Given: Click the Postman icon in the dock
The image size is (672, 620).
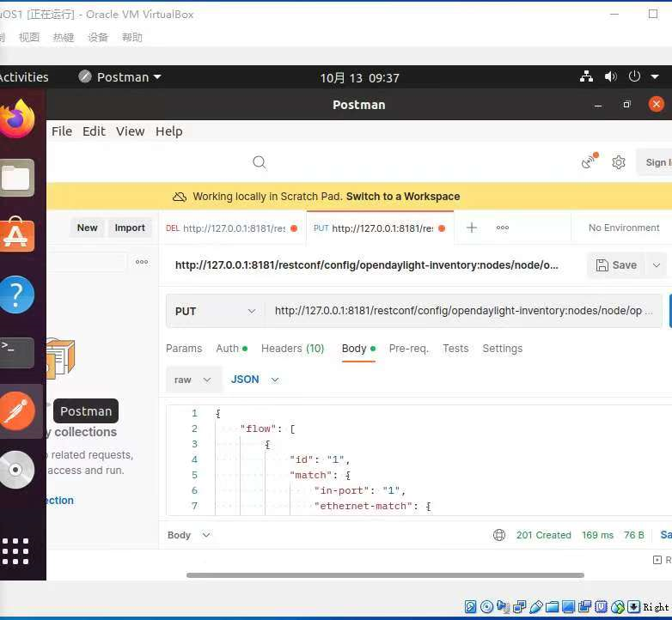Looking at the screenshot, I should click(x=17, y=410).
